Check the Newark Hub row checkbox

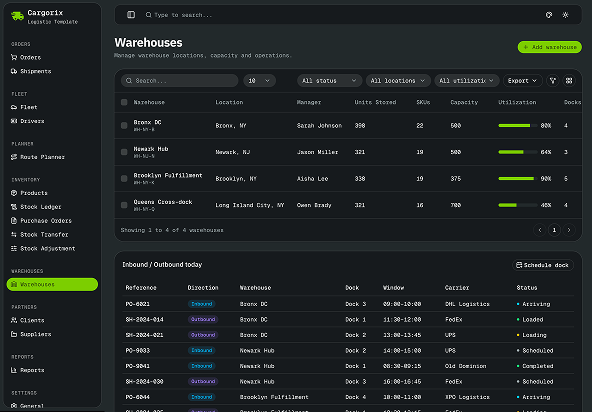tap(124, 152)
